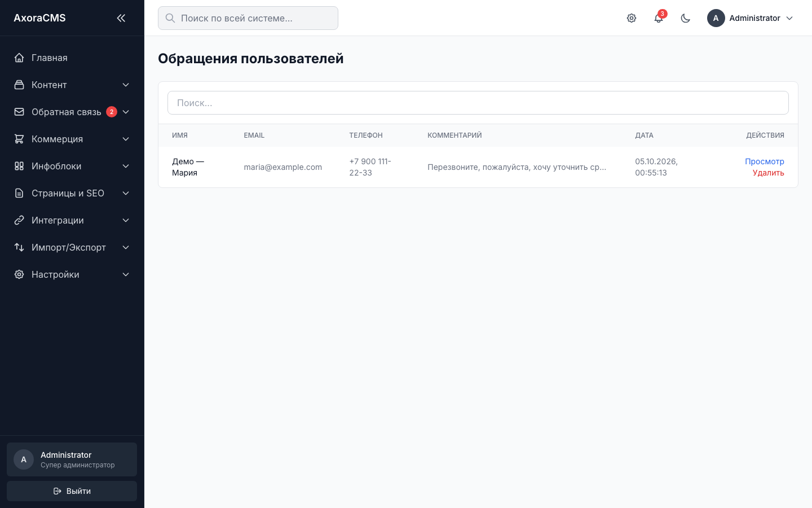This screenshot has height=508, width=812.
Task: Click the КОММЕНТАРИЙ column header
Action: 454,135
